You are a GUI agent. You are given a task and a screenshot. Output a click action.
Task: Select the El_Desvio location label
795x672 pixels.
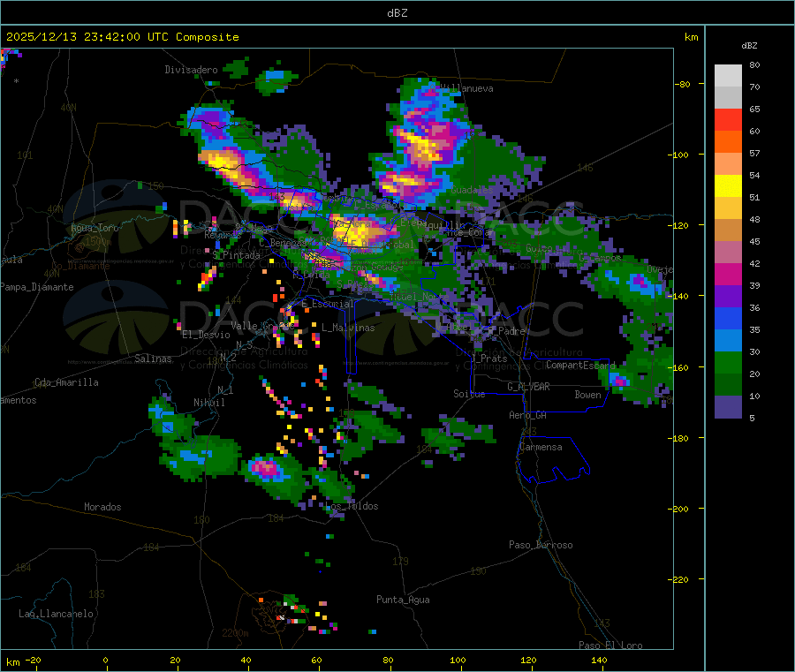pos(206,335)
